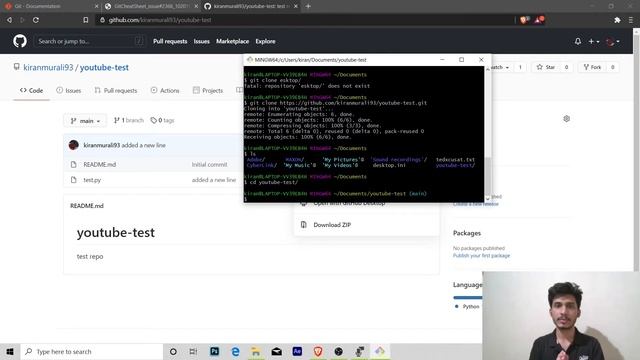Open the README.md file
This screenshot has height=360, width=640.
(x=100, y=164)
